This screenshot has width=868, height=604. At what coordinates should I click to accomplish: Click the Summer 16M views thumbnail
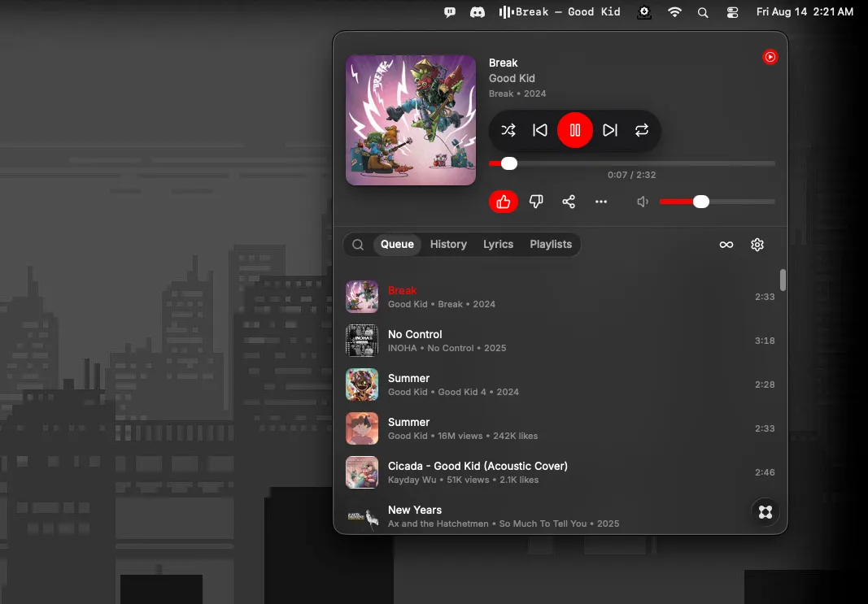(362, 428)
